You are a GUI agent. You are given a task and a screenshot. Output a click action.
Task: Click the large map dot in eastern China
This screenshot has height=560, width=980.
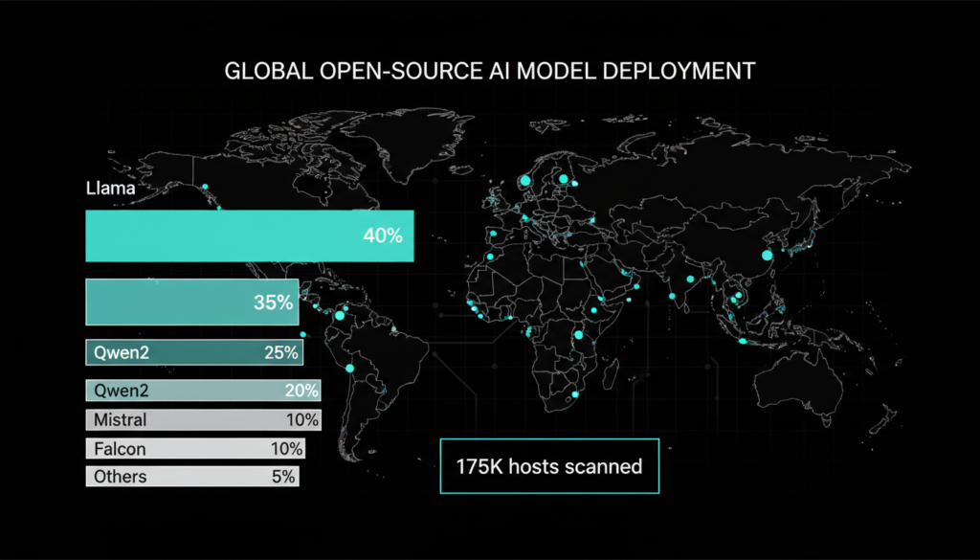[x=765, y=255]
